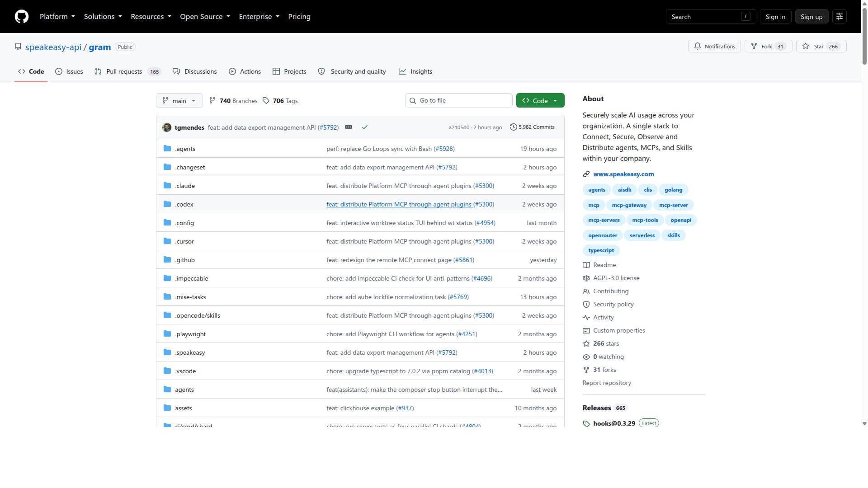Open pull request #5928 link
The image size is (868, 488).
point(444,149)
